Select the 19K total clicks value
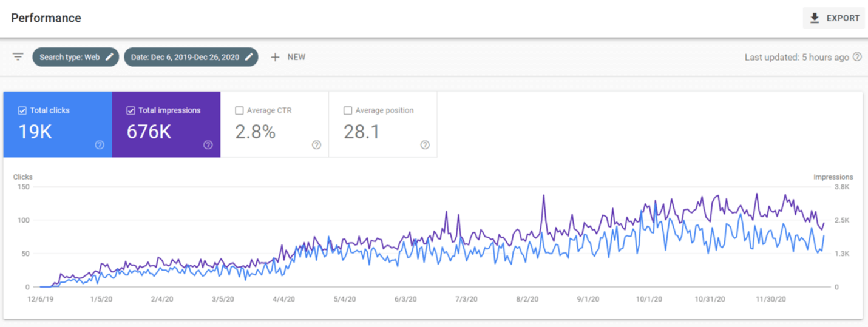 tap(35, 132)
